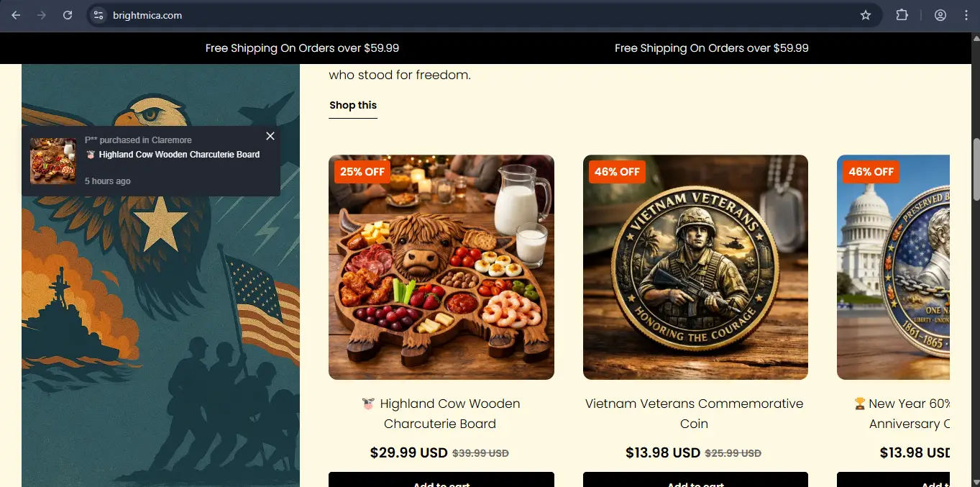Screen dimensions: 980x487
Task: Reload the brightmica.com page
Action: pyautogui.click(x=68, y=15)
